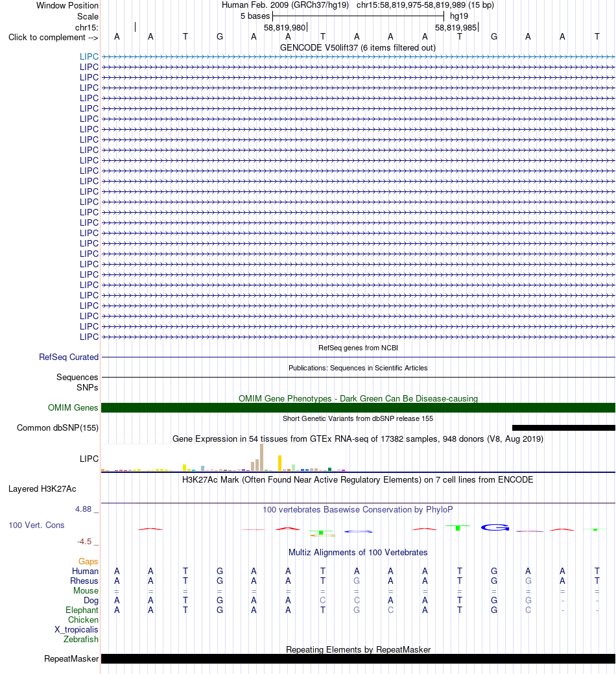Image resolution: width=616 pixels, height=674 pixels.
Task: Click the hg19 label beside scale bar
Action: [459, 16]
